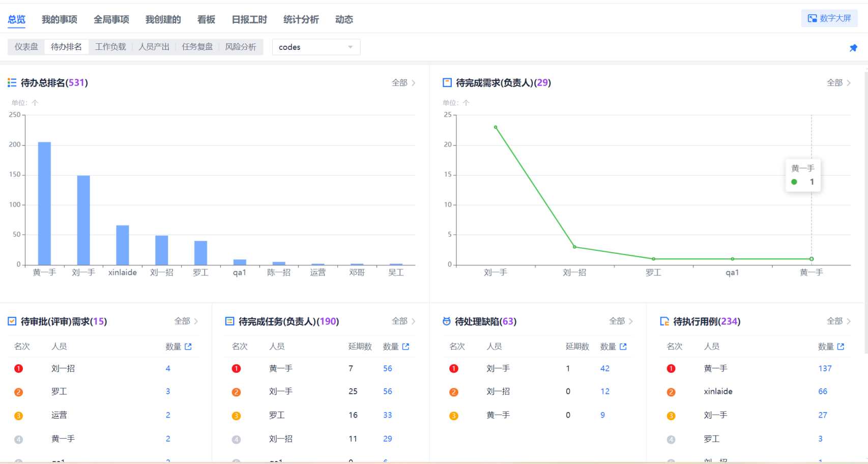Click the 待办总排名 list icon
This screenshot has height=464, width=868.
(12, 82)
